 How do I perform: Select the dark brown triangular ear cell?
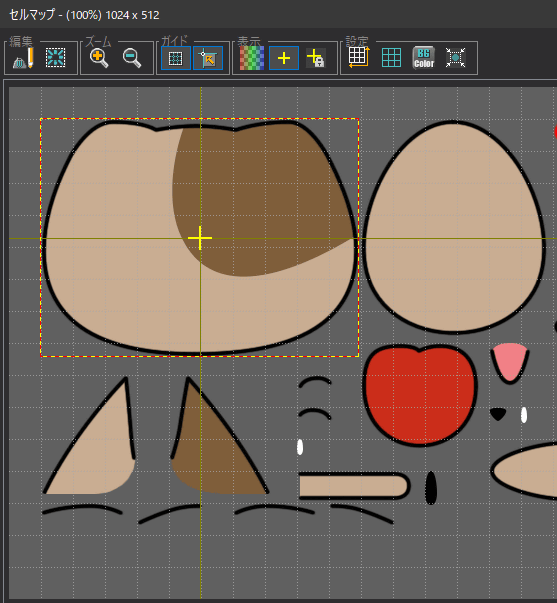click(219, 435)
